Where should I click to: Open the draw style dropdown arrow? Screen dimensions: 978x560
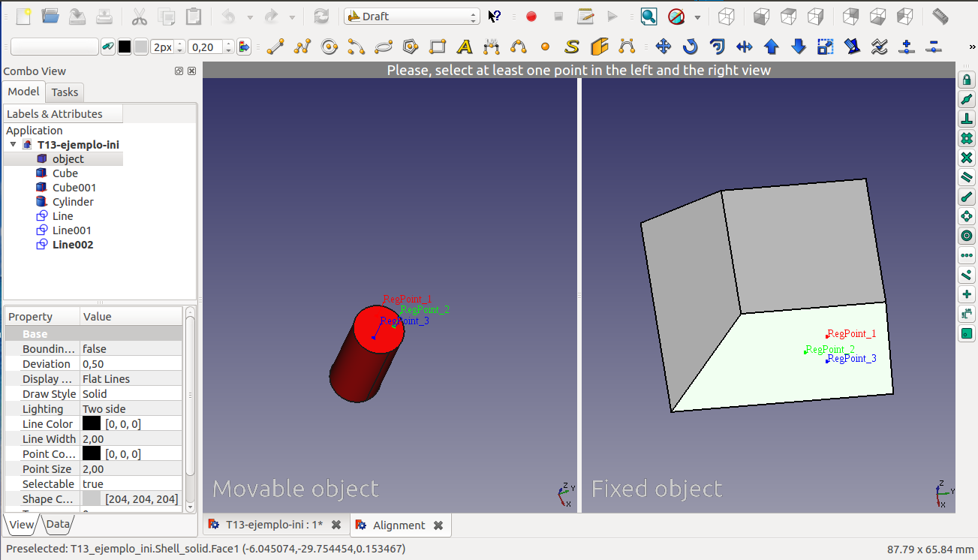[x=697, y=17]
